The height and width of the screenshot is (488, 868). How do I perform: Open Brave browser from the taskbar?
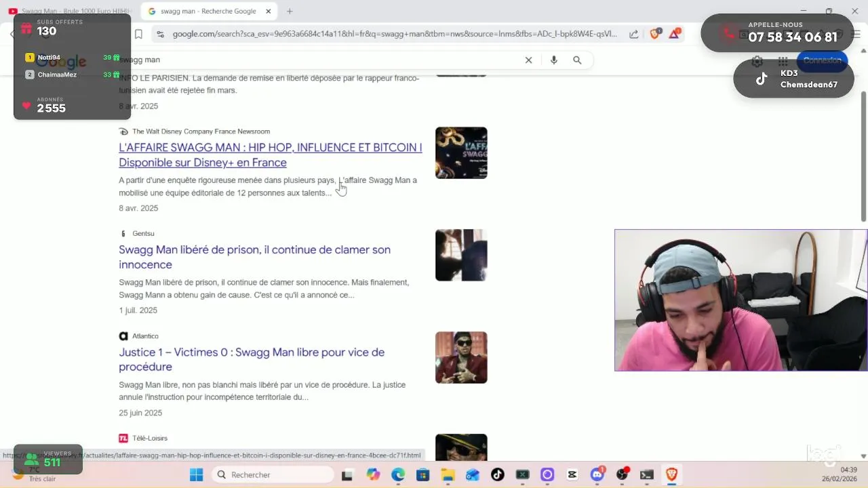(671, 474)
